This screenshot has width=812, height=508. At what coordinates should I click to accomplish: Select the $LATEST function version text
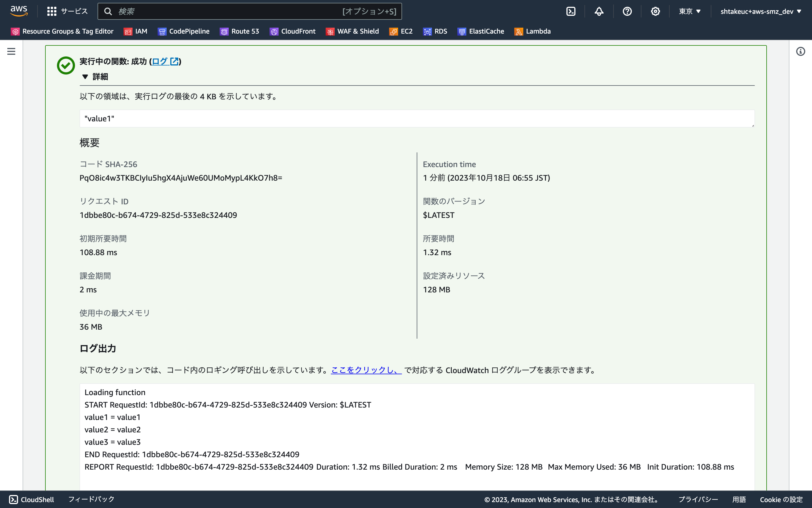[x=438, y=215]
